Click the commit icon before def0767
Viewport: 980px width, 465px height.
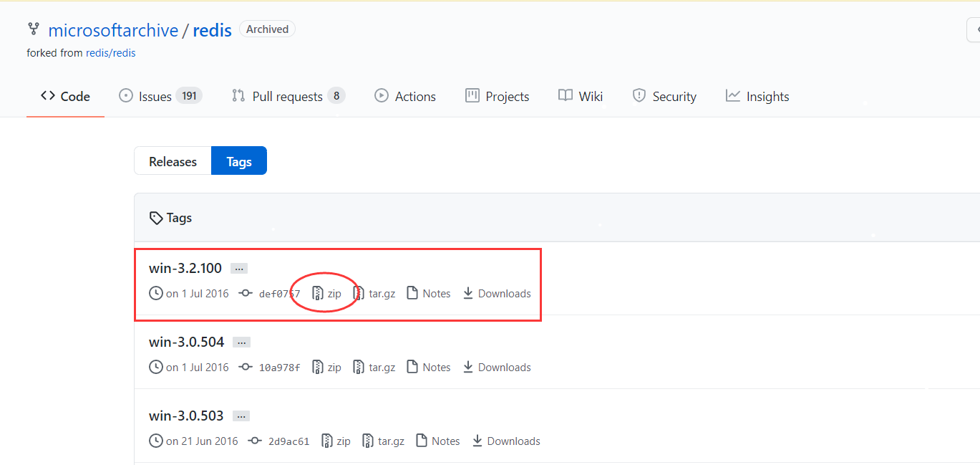pyautogui.click(x=246, y=293)
